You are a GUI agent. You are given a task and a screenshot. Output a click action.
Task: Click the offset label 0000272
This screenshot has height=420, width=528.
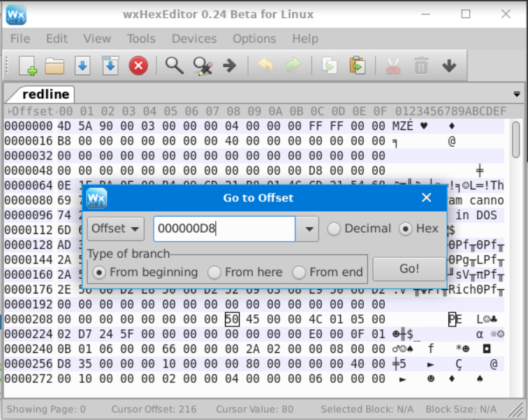point(28,379)
